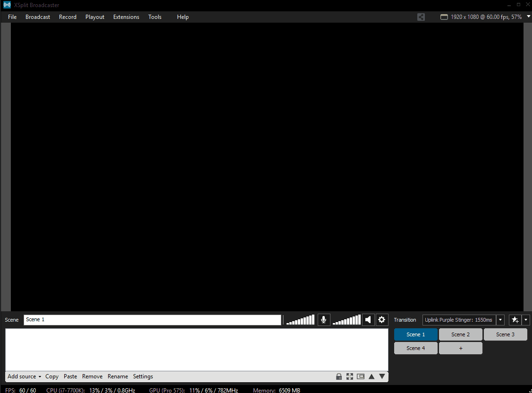Open the audio settings gear

pos(382,320)
